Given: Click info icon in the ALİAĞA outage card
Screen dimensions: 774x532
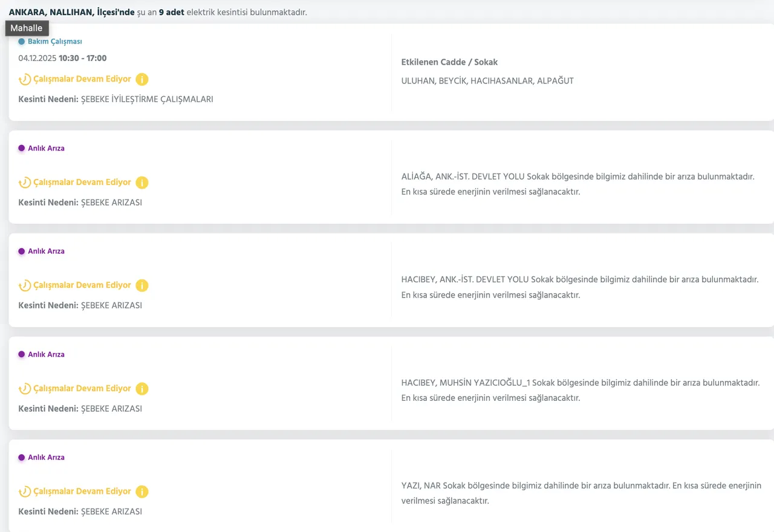Looking at the screenshot, I should point(141,183).
